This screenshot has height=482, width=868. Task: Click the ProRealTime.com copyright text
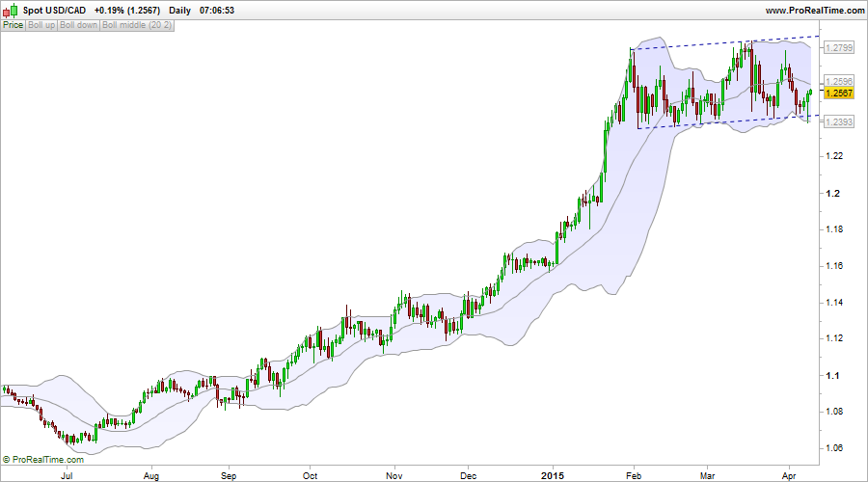coord(43,459)
